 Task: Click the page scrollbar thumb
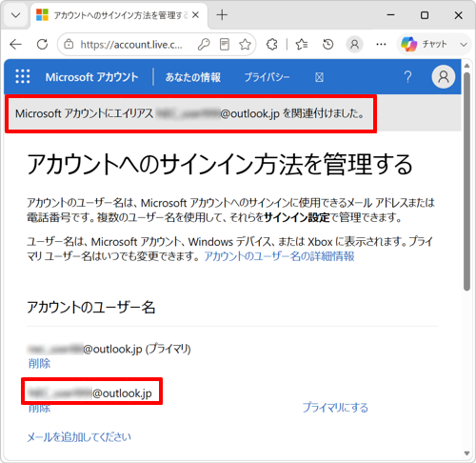click(x=466, y=182)
